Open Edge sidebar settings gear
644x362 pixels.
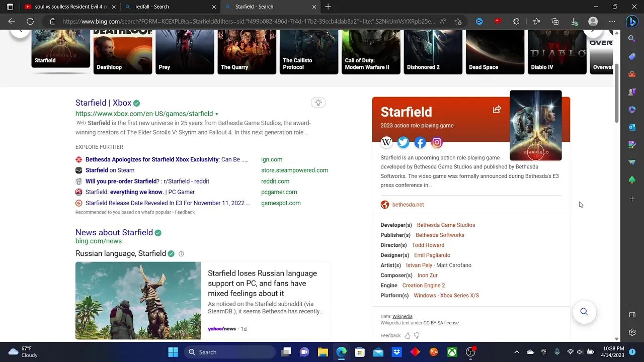(x=632, y=332)
